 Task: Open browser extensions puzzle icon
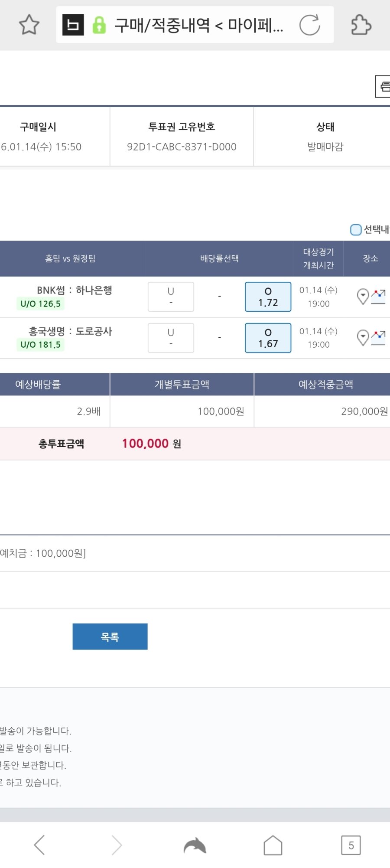pyautogui.click(x=361, y=25)
